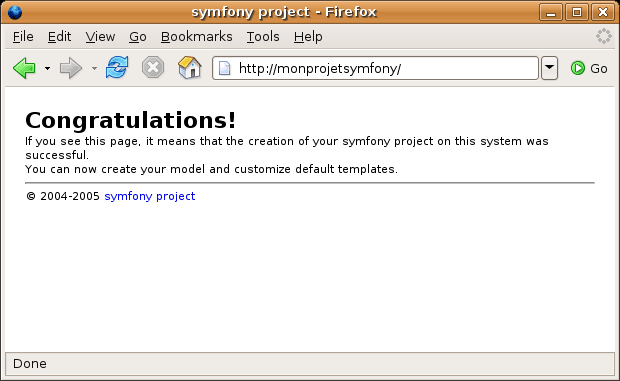
Task: Click the URL field showing http://monprojetsymfony/
Action: coord(376,68)
